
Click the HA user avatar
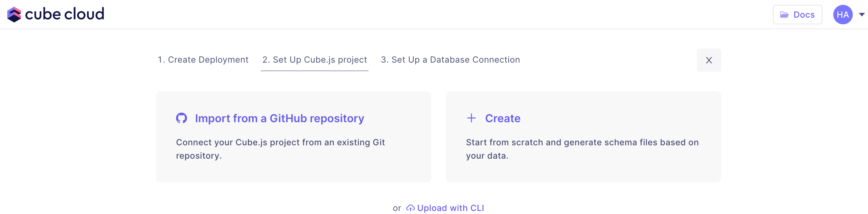tap(842, 15)
